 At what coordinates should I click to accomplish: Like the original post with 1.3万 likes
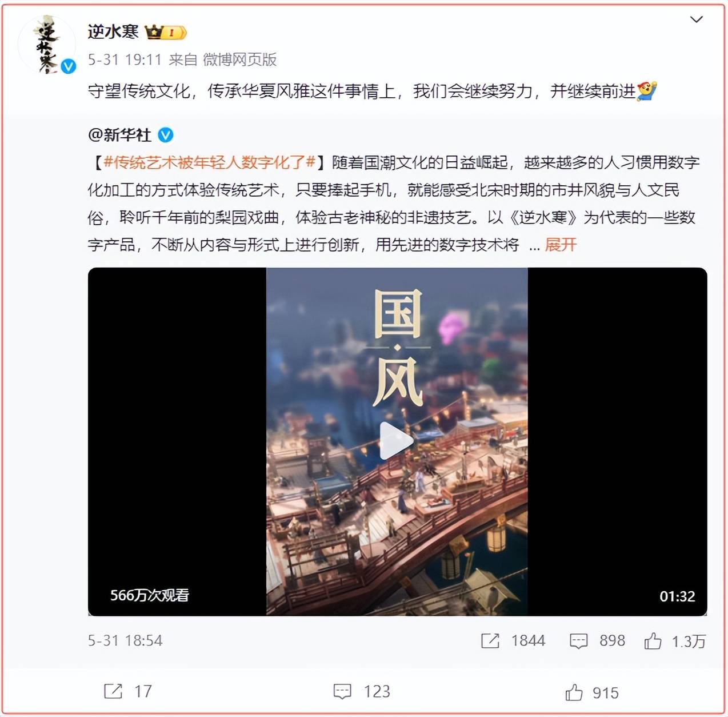(x=653, y=641)
